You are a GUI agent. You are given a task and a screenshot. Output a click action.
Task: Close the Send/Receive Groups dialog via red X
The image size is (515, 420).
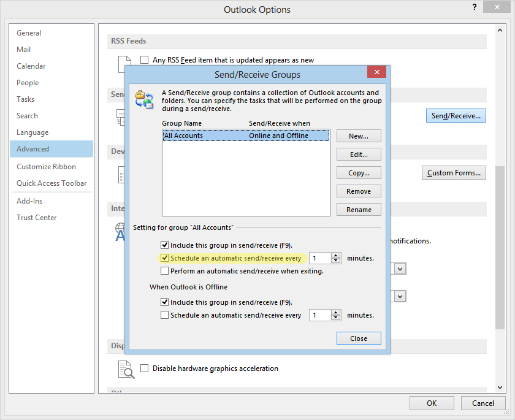376,72
